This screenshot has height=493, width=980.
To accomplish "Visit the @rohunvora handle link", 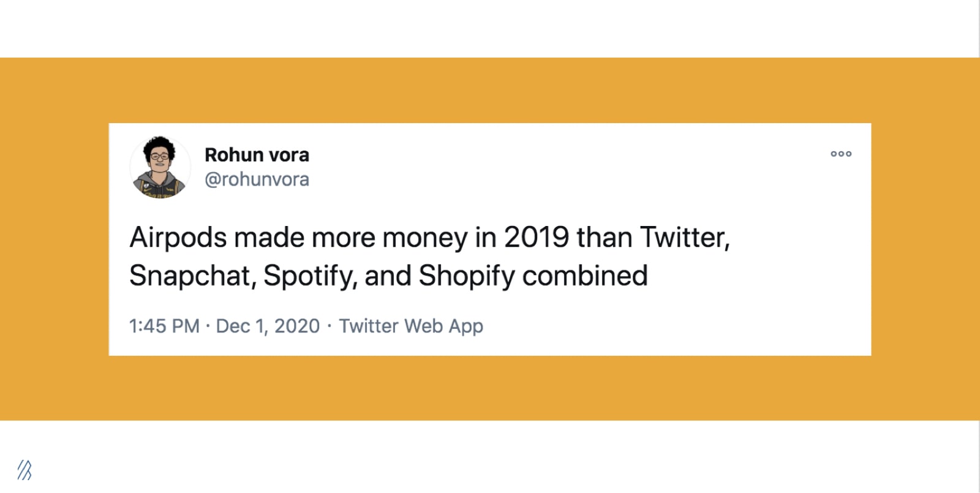I will coord(257,179).
